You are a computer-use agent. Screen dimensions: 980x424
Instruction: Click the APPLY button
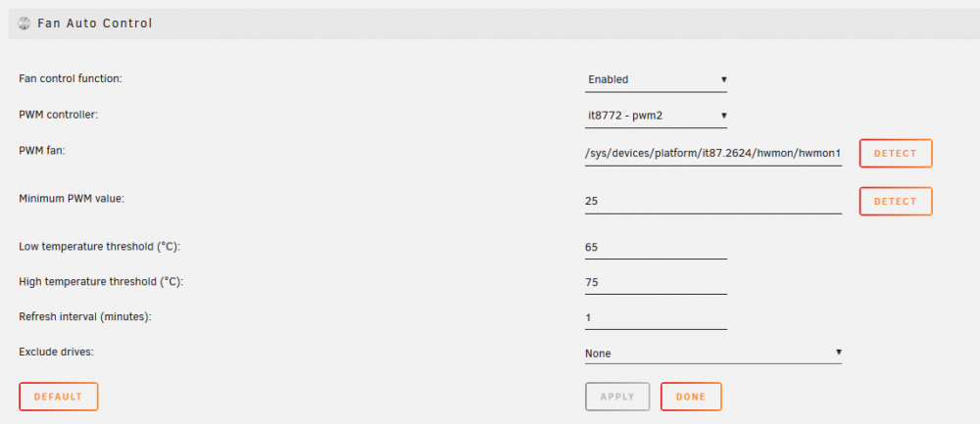[617, 397]
